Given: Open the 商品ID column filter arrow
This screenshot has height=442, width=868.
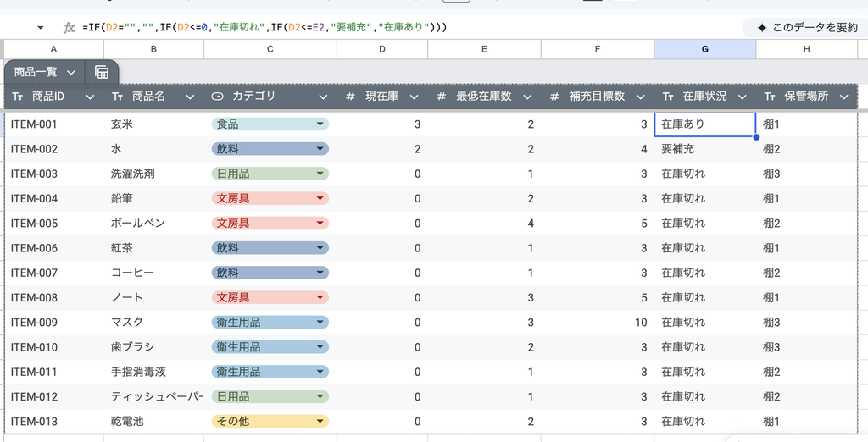Looking at the screenshot, I should (x=90, y=97).
